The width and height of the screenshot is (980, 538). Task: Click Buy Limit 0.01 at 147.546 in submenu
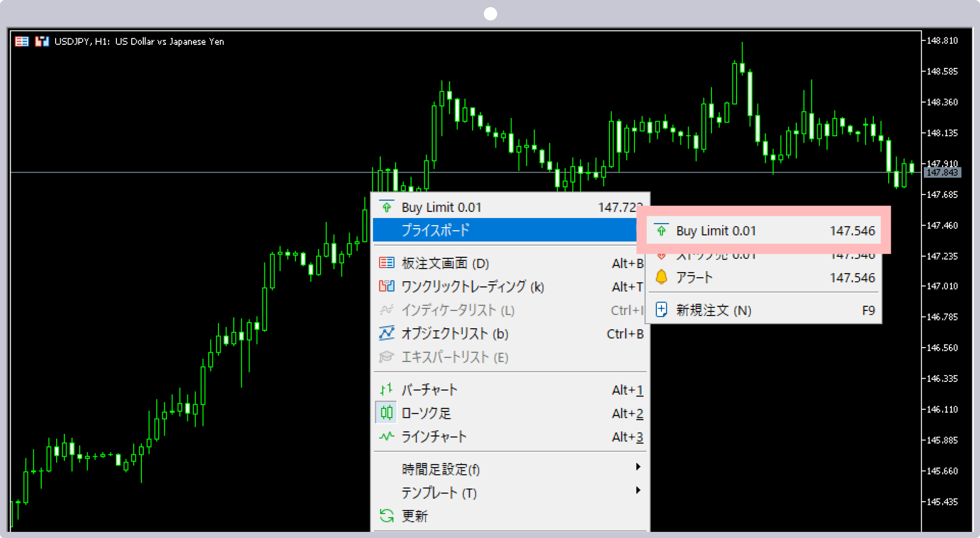coord(764,231)
